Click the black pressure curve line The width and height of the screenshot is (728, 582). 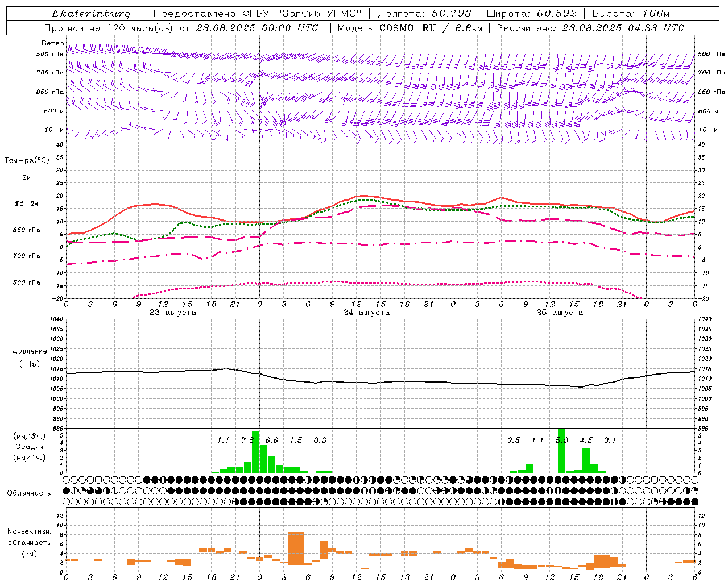381,382
